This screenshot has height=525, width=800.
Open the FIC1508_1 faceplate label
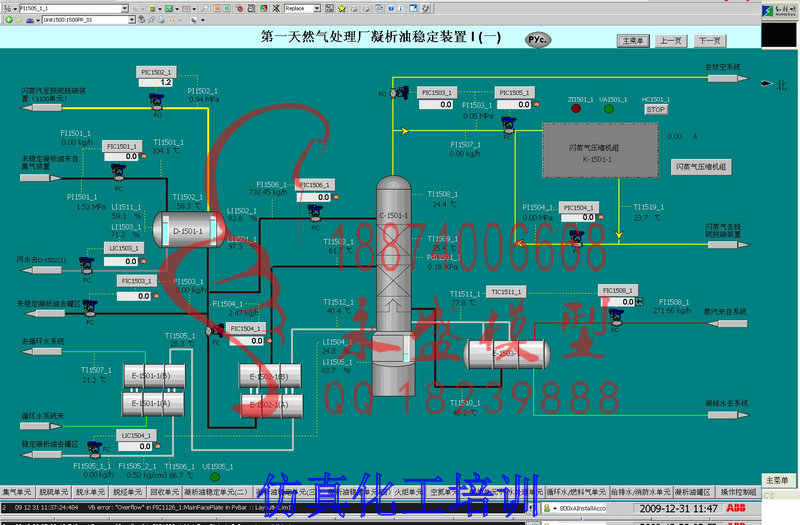point(617,290)
